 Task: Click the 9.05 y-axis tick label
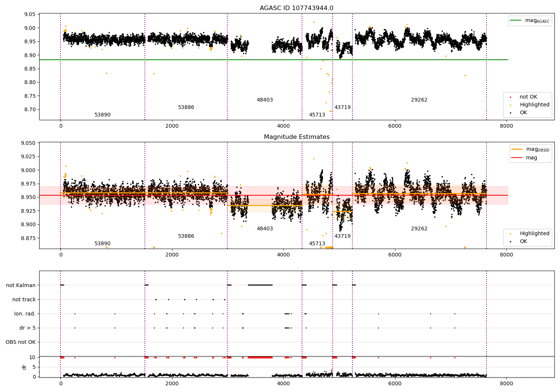pos(29,15)
